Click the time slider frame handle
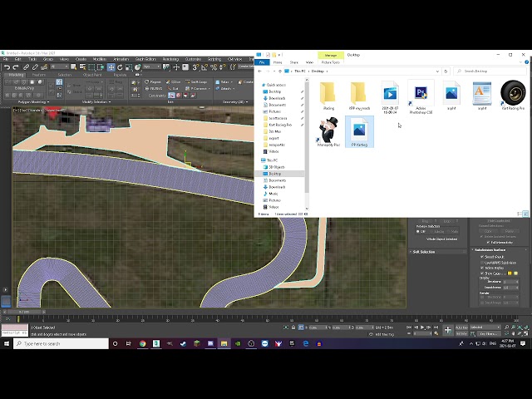Screen dimensions: 532x399 [x=24, y=312]
